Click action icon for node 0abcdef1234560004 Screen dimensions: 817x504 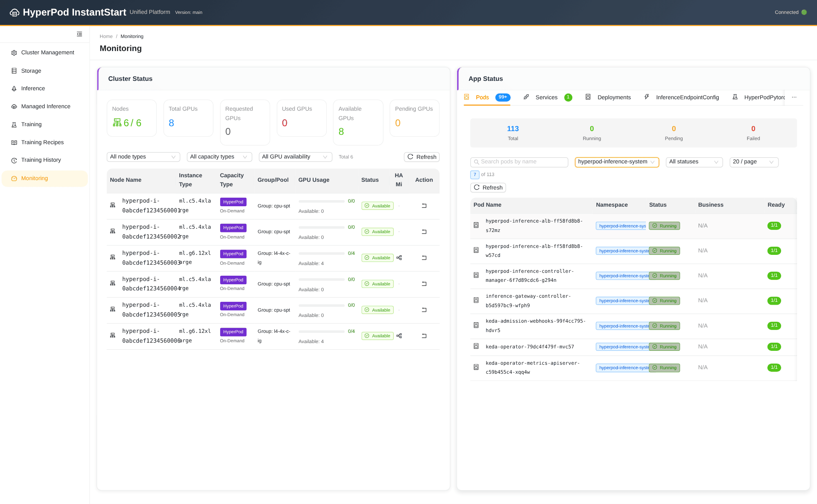[x=424, y=284]
